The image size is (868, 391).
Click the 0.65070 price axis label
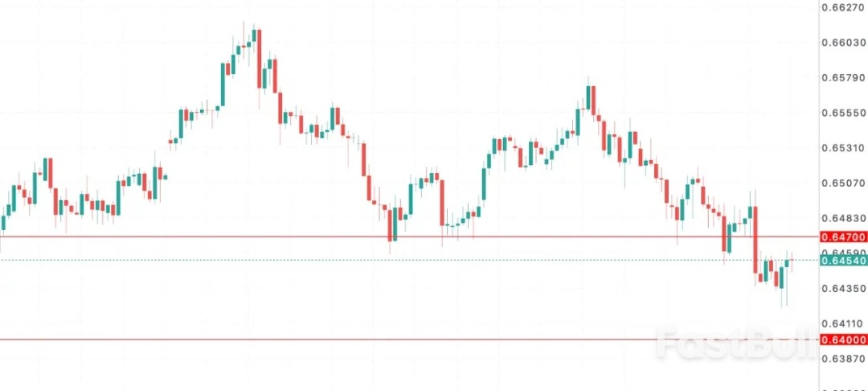[842, 184]
